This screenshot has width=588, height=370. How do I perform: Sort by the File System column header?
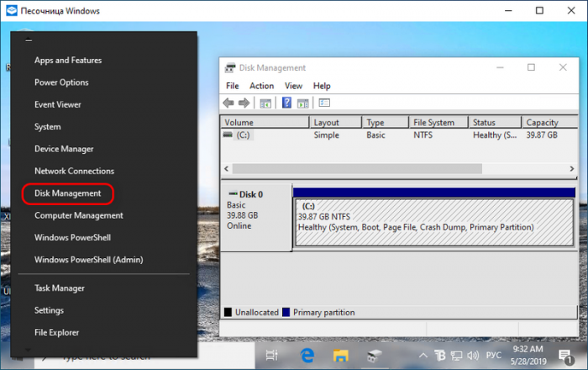coord(438,122)
